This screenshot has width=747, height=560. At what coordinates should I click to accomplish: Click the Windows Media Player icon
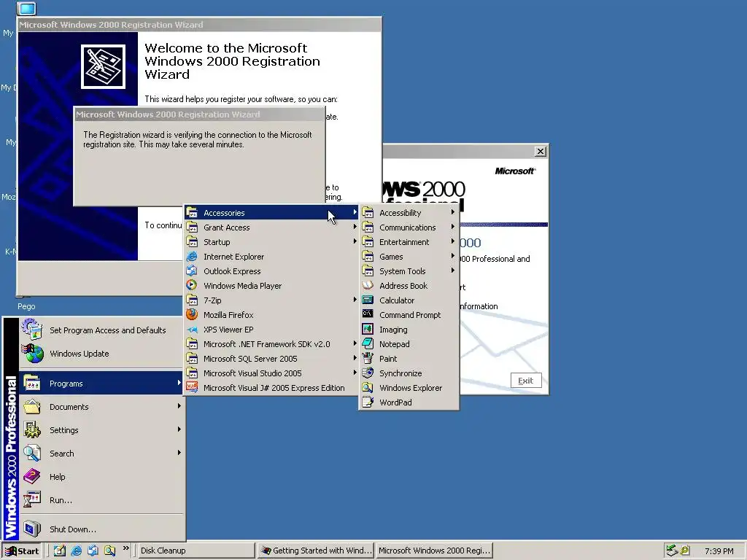coord(192,285)
